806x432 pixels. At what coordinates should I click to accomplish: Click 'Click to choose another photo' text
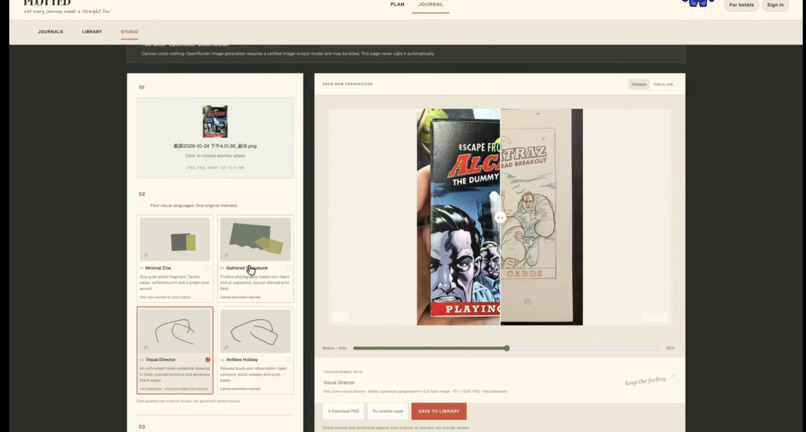point(215,155)
